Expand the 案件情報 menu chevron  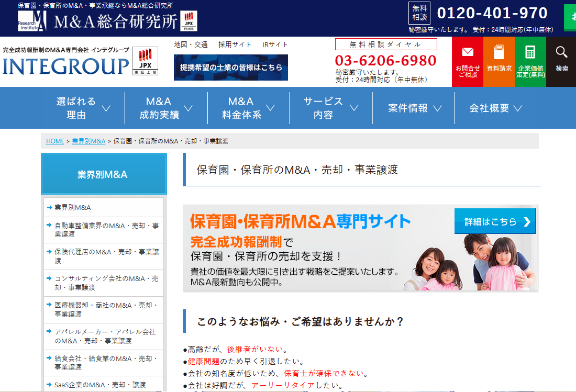coord(438,108)
